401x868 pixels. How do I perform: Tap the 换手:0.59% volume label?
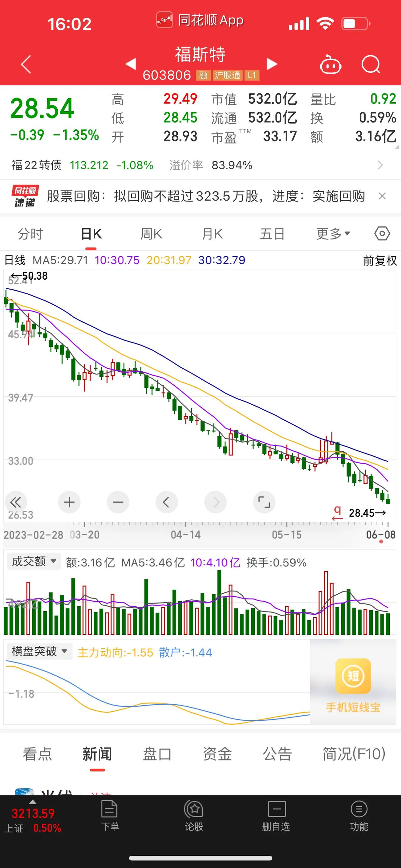pyautogui.click(x=276, y=562)
